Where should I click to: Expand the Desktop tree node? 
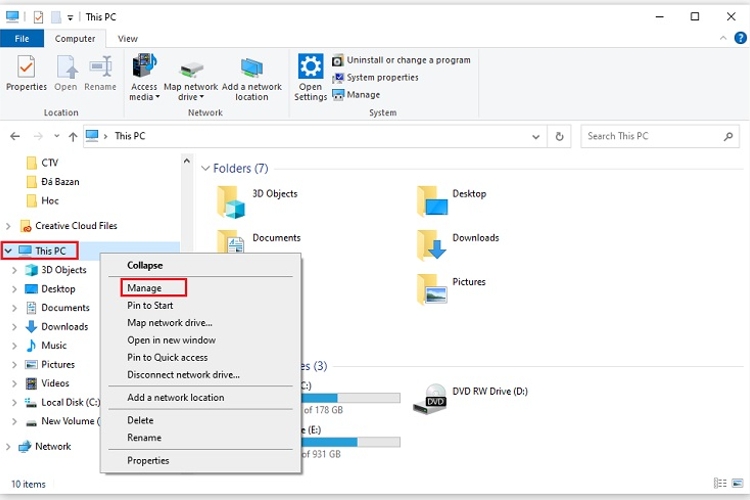pos(14,289)
